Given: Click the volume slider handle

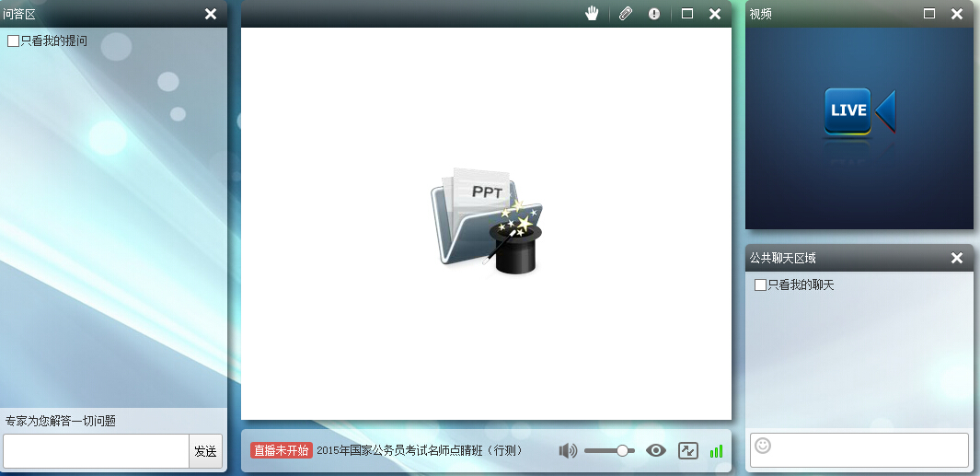Looking at the screenshot, I should [622, 450].
